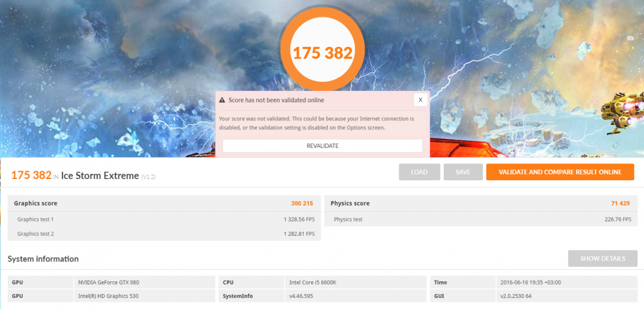The height and width of the screenshot is (309, 644).
Task: Click the time value 2016-06-16 19:35
Action: coord(531,283)
